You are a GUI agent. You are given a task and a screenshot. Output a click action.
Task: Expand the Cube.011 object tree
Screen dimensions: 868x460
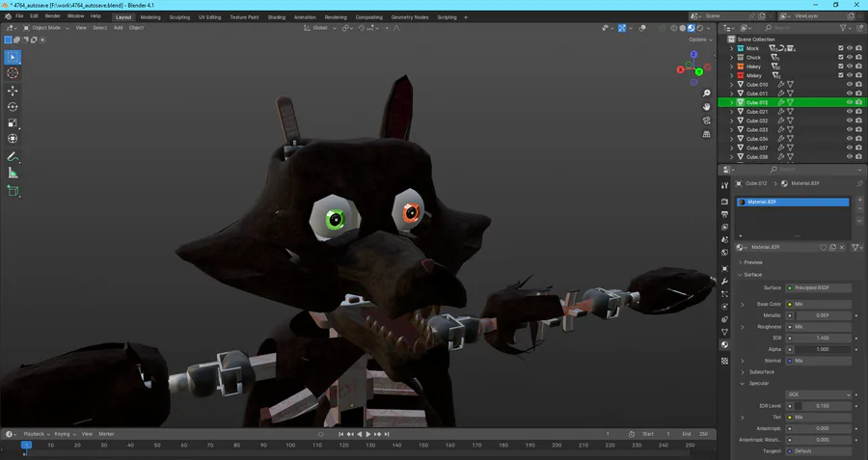point(731,94)
